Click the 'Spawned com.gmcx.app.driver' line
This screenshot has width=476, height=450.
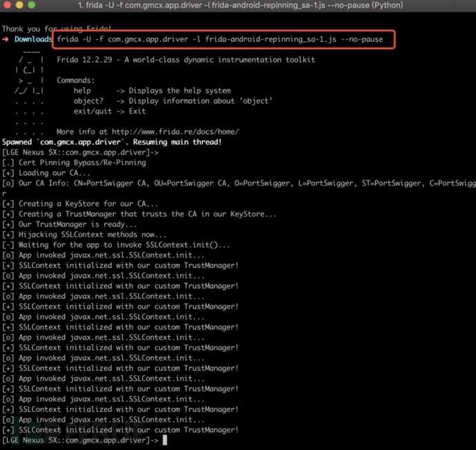pyautogui.click(x=112, y=142)
